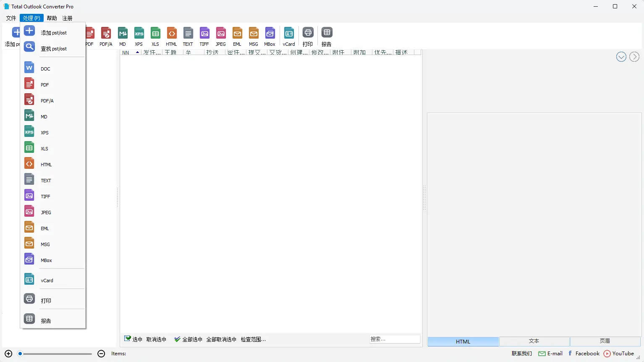
Task: Open the 注册 menu
Action: click(x=68, y=18)
